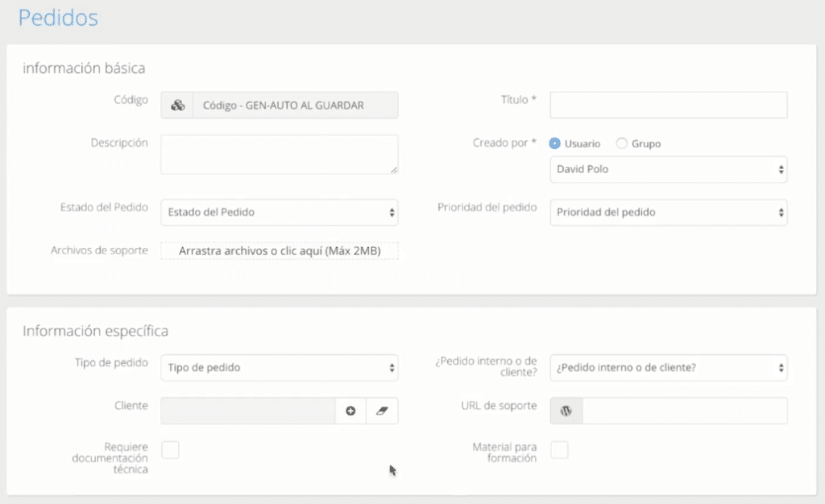
Task: Open the David Polo user dropdown
Action: click(668, 169)
